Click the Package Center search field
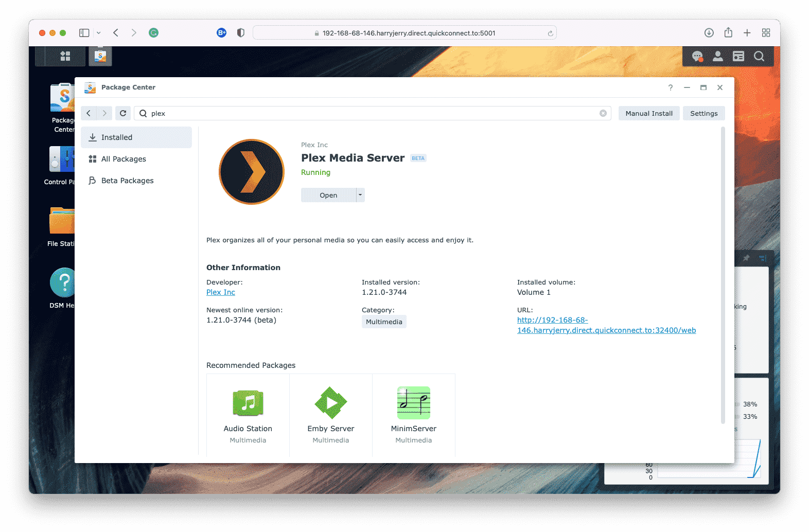The image size is (809, 532). [373, 113]
